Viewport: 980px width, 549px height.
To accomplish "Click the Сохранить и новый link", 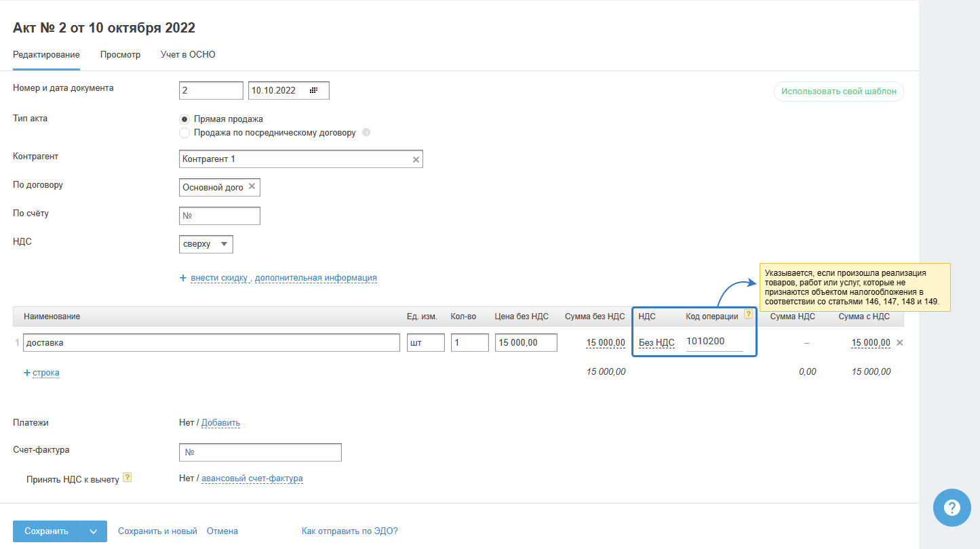I will pos(157,531).
